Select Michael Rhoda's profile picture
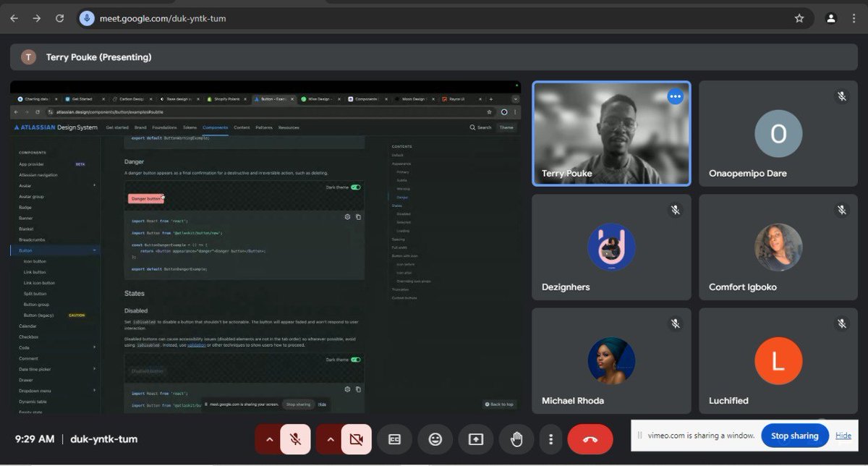 (x=611, y=360)
